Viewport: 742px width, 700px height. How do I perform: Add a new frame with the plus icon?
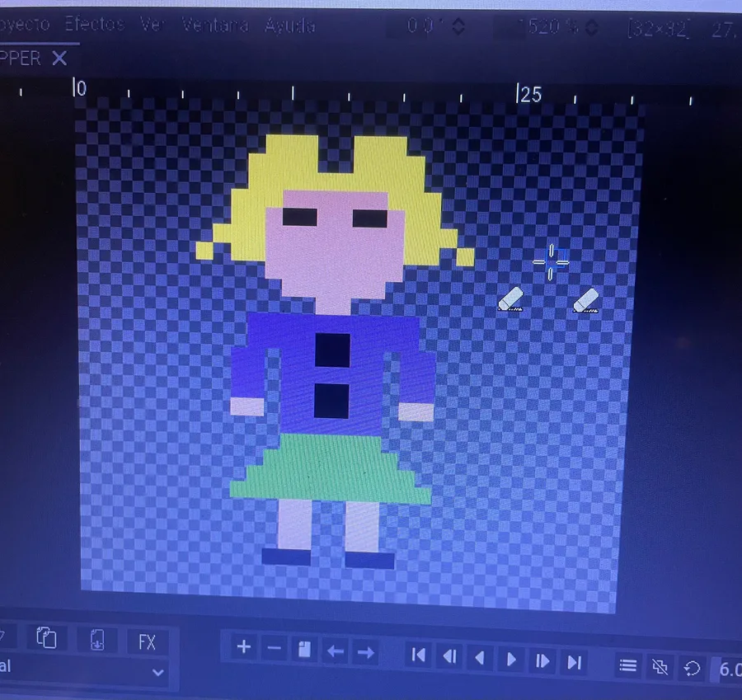tap(244, 646)
